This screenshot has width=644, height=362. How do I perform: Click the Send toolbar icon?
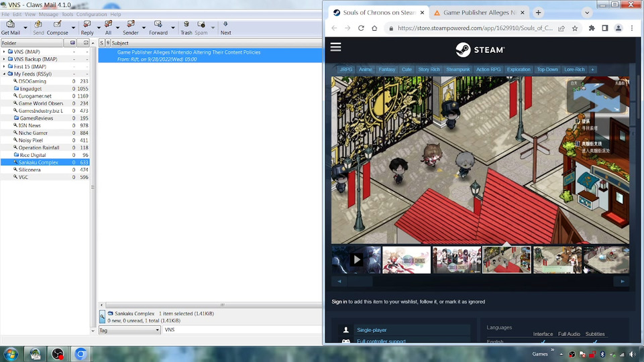point(38,27)
